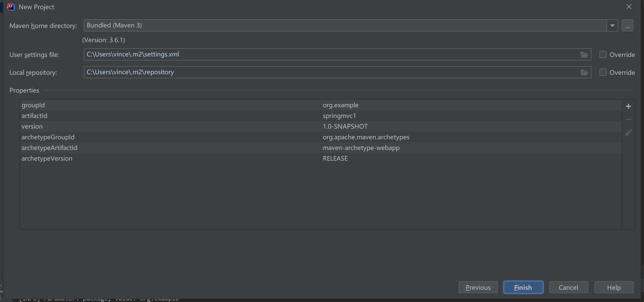Click the Finish button to create project
Viewport: 644px width, 302px height.
coord(523,287)
